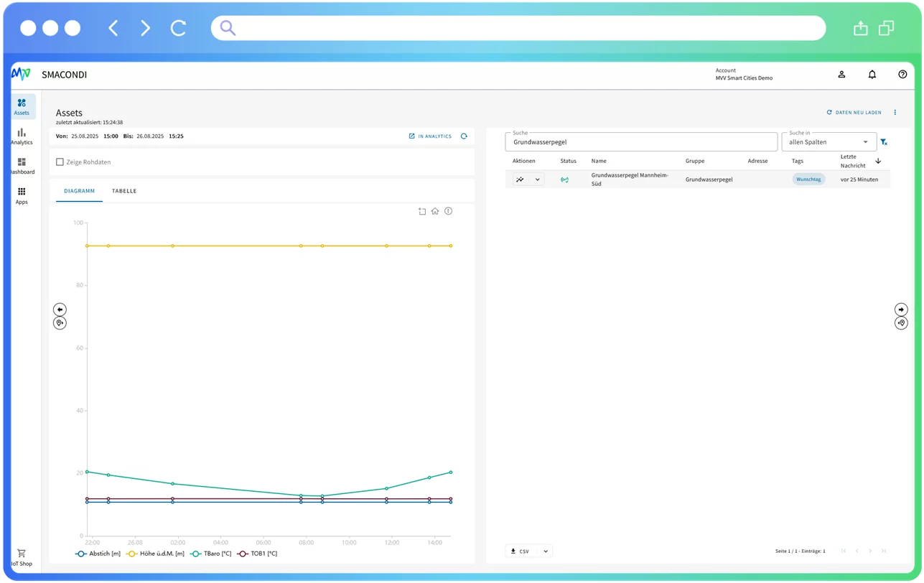The height and width of the screenshot is (583, 924).
Task: Click the browser share icon
Action: pyautogui.click(x=860, y=28)
